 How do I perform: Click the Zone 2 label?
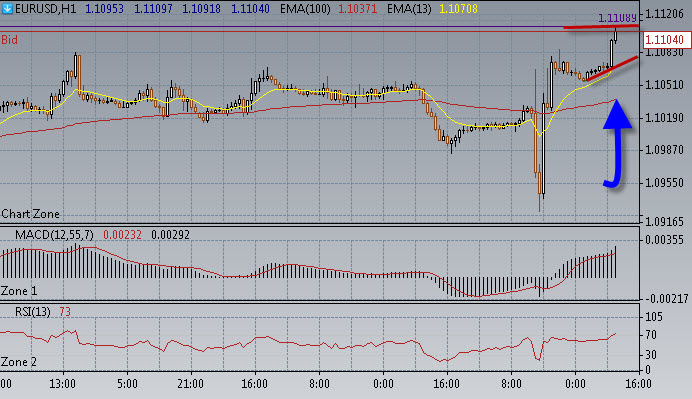point(19,362)
